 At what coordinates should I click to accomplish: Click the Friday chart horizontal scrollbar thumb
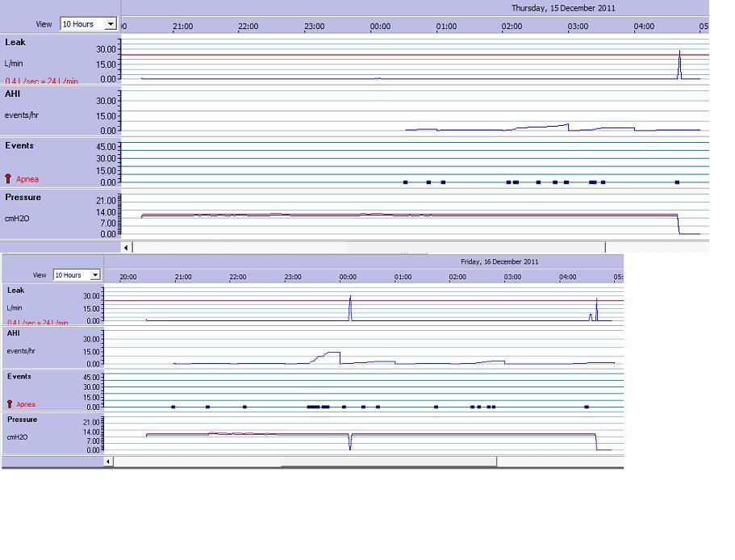click(x=388, y=462)
